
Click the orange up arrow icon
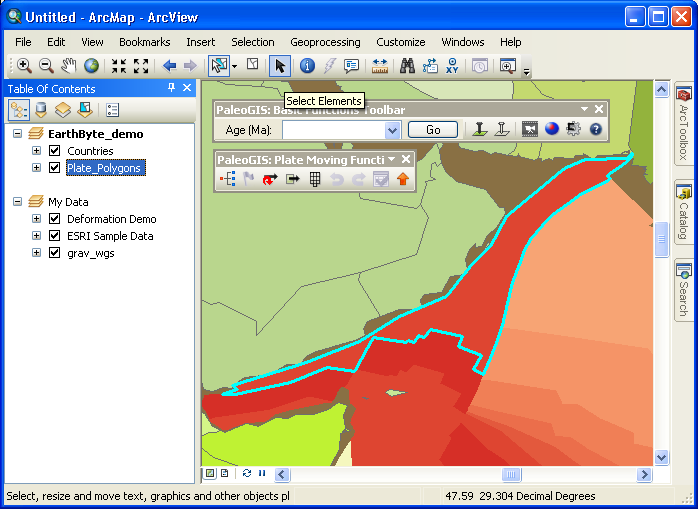coord(403,179)
